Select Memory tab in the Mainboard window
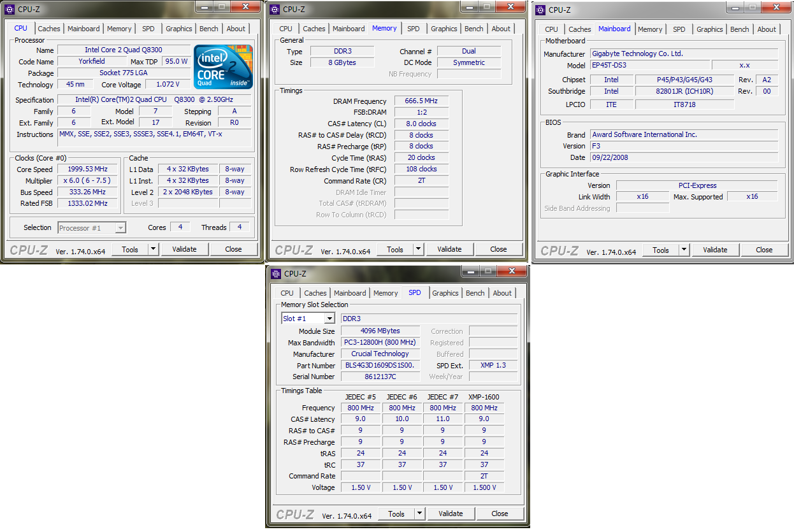 (x=650, y=29)
